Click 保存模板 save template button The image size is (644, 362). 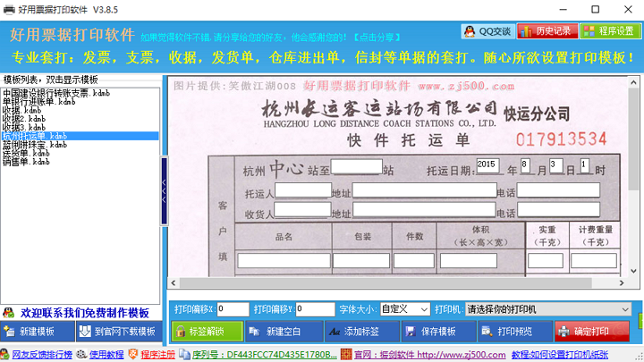438,332
